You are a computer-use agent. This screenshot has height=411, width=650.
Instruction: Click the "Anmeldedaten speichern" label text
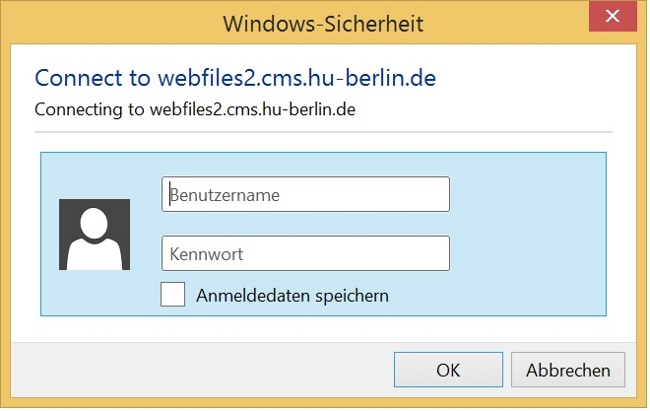click(x=292, y=295)
